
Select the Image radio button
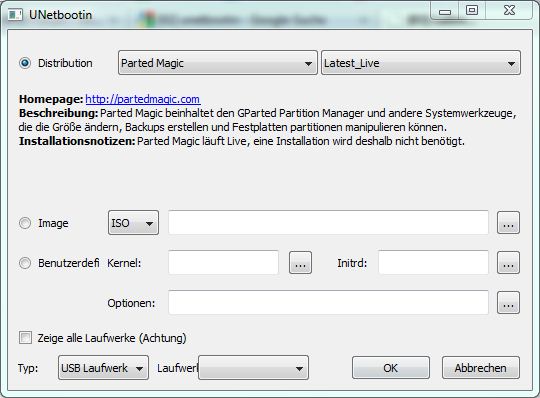pyautogui.click(x=25, y=223)
